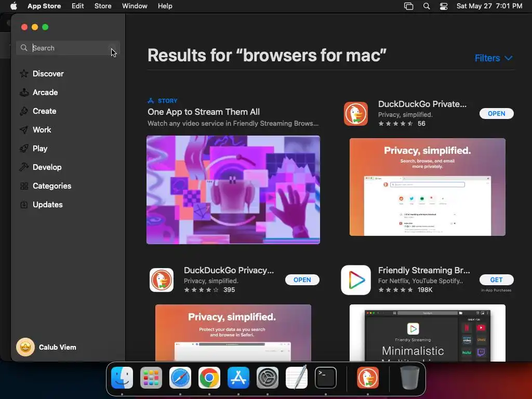Select the Create paintbrush icon
This screenshot has height=399, width=532.
point(24,111)
